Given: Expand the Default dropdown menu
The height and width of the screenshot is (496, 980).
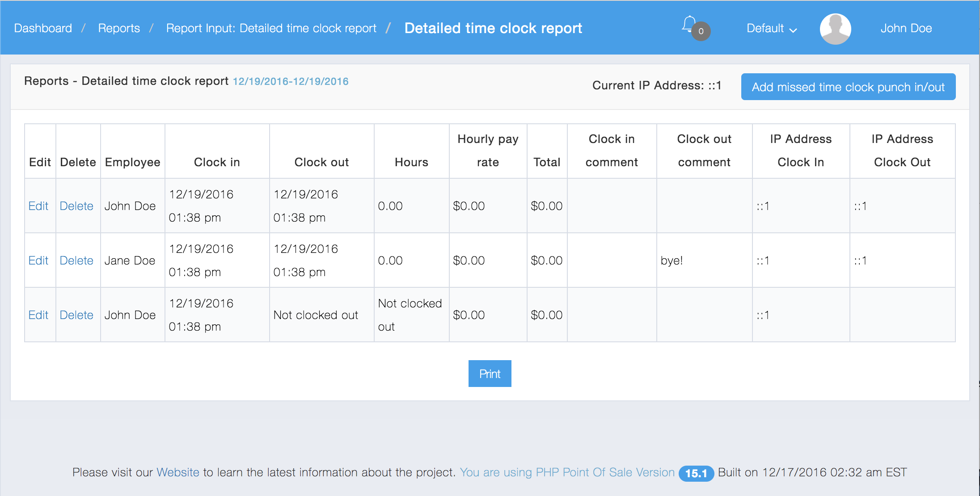Looking at the screenshot, I should point(772,29).
